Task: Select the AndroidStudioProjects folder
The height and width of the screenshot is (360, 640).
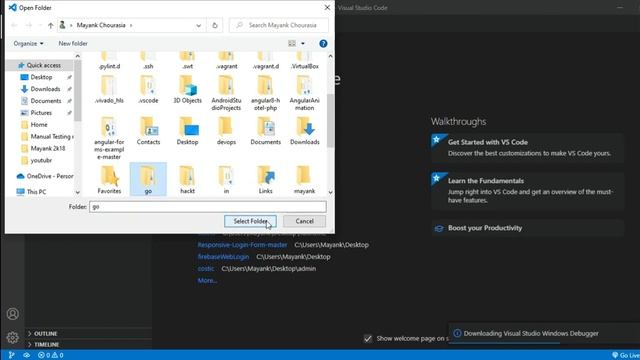Action: 226,93
